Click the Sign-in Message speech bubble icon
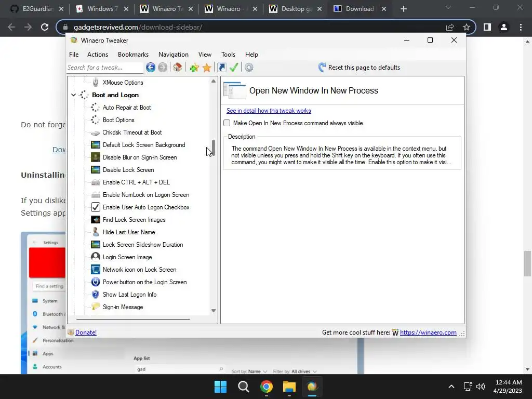 click(96, 307)
